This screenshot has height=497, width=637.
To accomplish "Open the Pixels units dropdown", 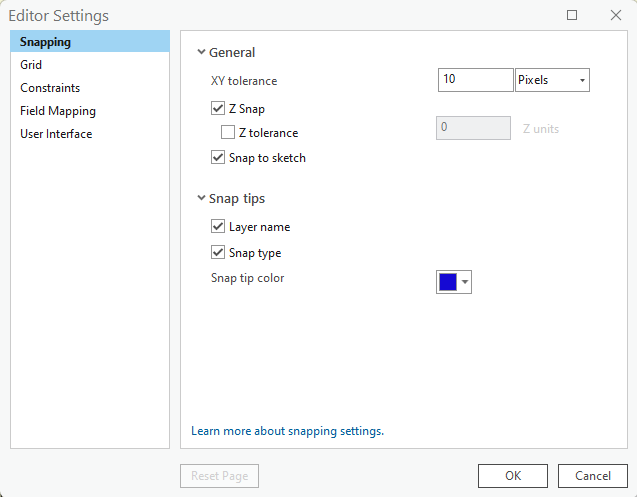I will point(552,80).
